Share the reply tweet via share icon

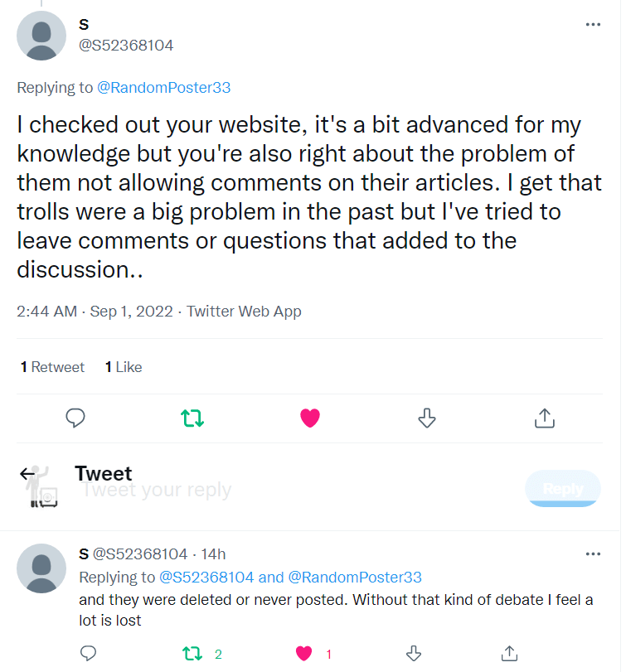pos(511,654)
